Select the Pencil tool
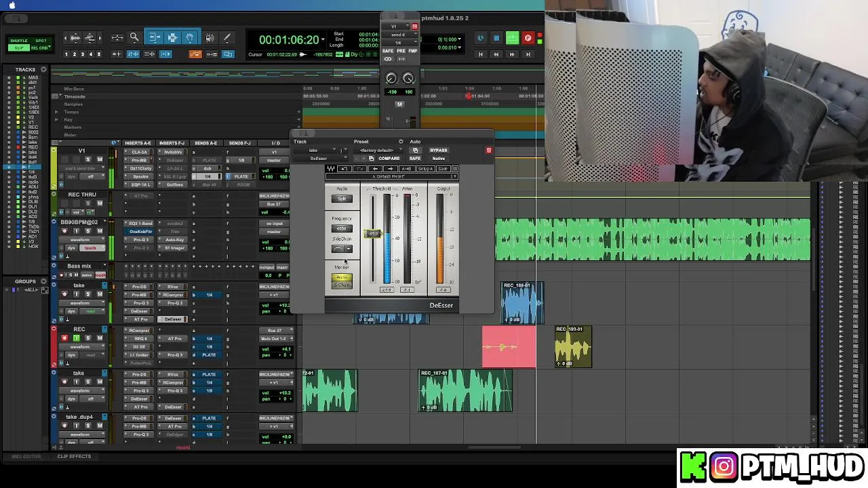868x488 pixels. click(227, 38)
